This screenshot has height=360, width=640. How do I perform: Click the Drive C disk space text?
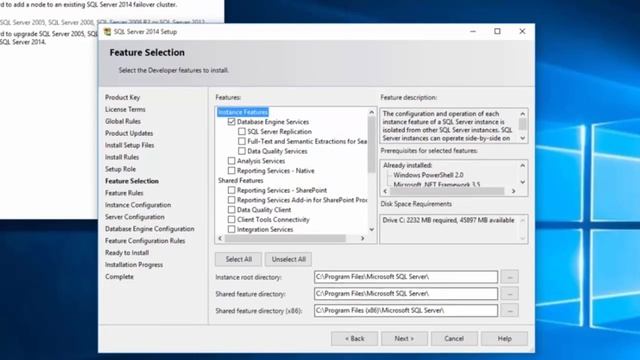click(448, 220)
